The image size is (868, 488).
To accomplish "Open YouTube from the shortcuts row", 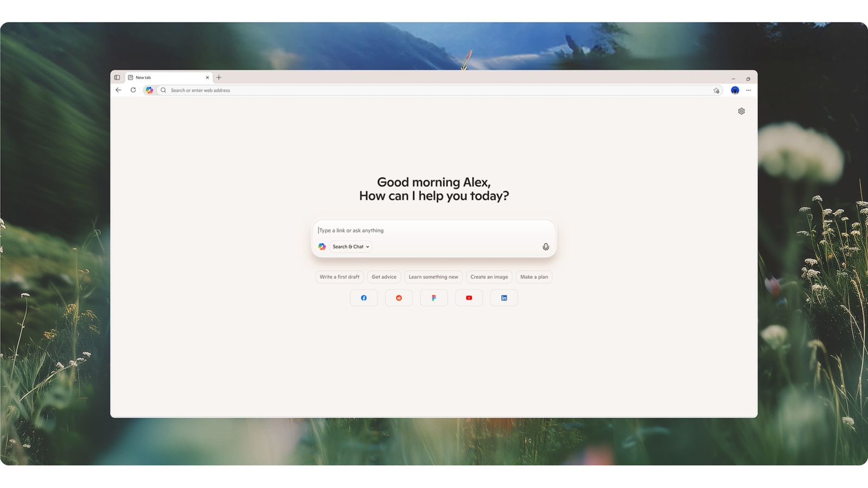I will tap(469, 298).
